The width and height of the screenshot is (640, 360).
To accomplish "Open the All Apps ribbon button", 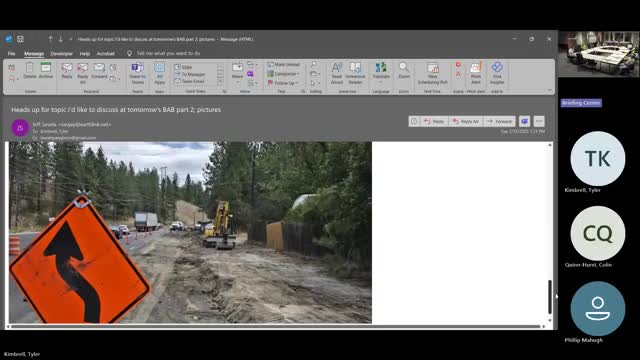I will coord(160,73).
